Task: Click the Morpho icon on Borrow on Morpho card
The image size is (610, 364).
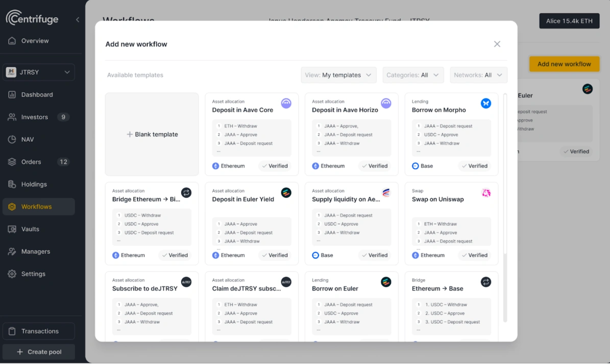Action: (486, 103)
